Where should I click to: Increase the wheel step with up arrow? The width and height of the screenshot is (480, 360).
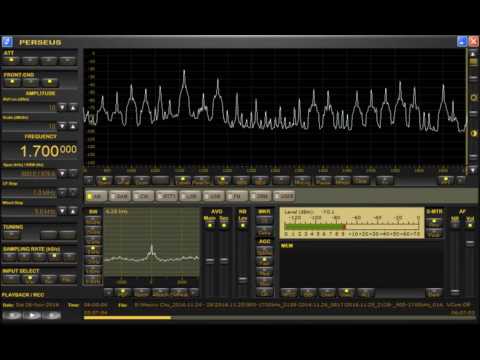pyautogui.click(x=73, y=211)
